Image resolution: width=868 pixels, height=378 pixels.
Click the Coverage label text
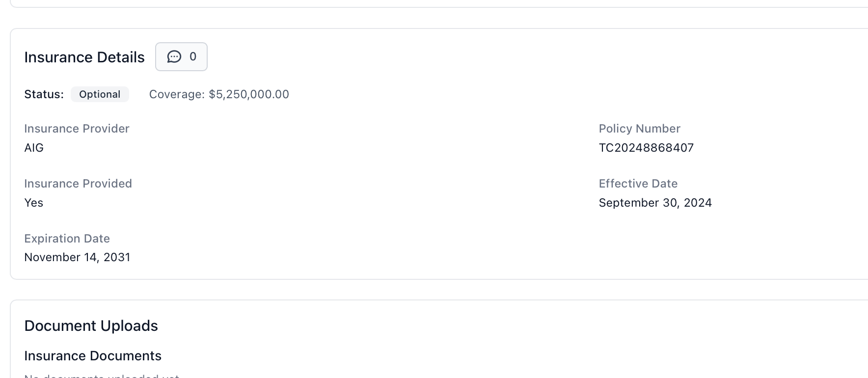177,94
